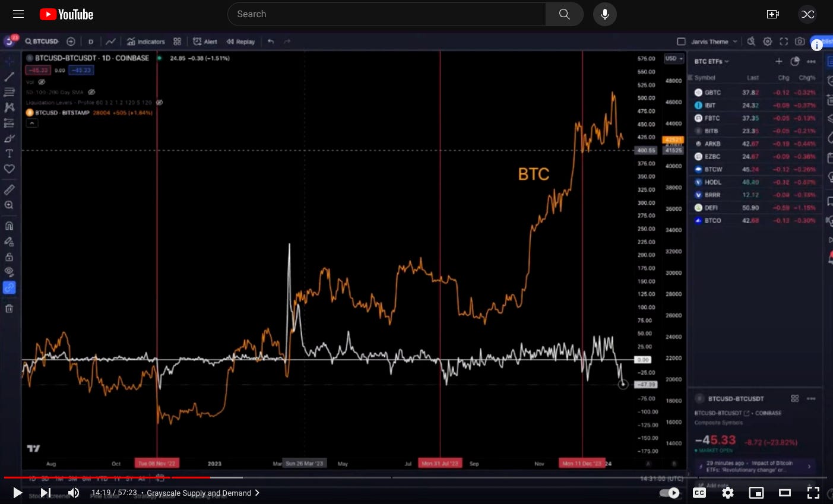Select the patterns drawing tool
This screenshot has width=833, height=504.
click(x=9, y=107)
